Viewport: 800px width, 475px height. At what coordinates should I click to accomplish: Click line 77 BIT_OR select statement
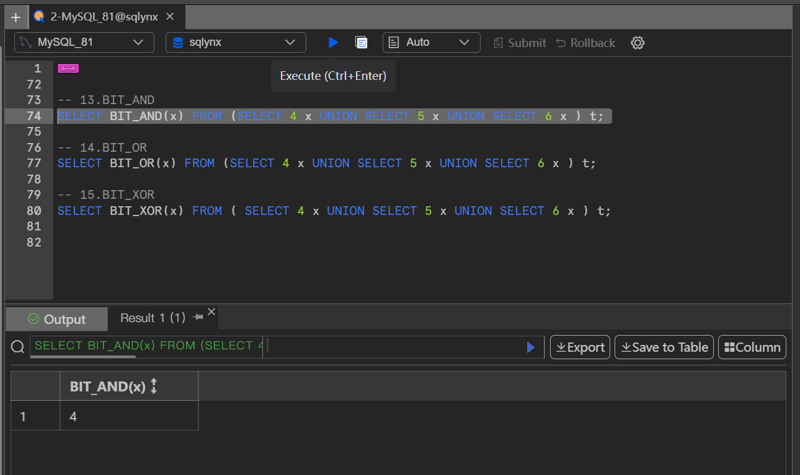coord(327,163)
